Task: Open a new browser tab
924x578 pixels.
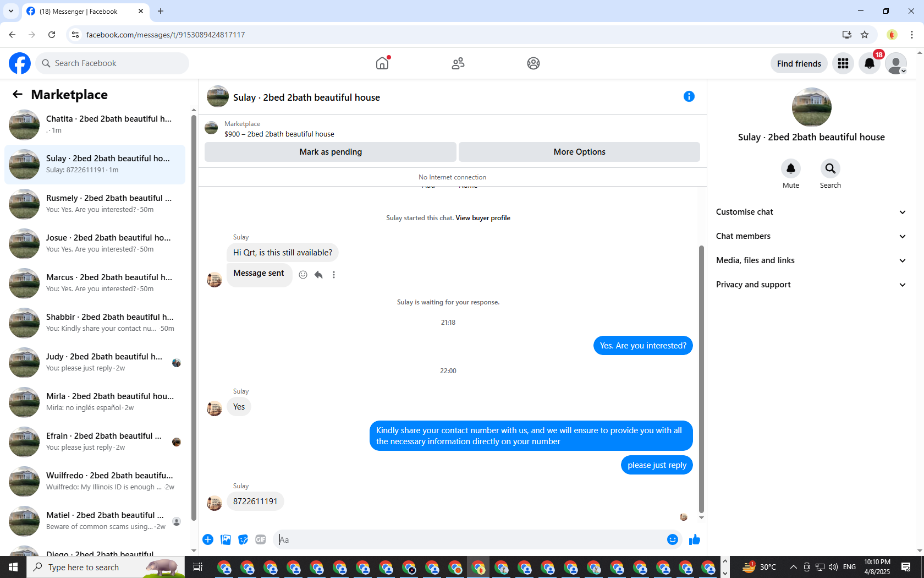Action: click(x=161, y=11)
